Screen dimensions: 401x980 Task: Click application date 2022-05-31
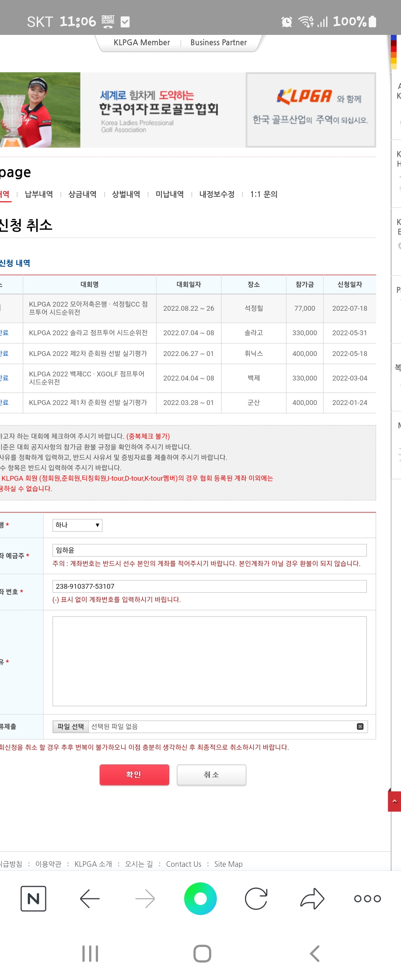coord(350,333)
